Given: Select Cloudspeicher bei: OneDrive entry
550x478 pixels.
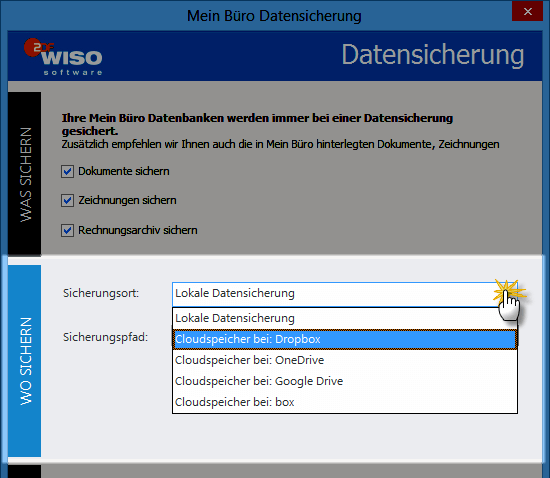Looking at the screenshot, I should [x=345, y=360].
